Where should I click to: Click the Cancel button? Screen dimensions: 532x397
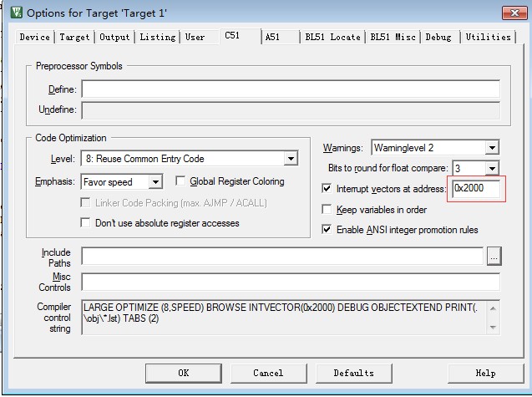[x=268, y=374]
